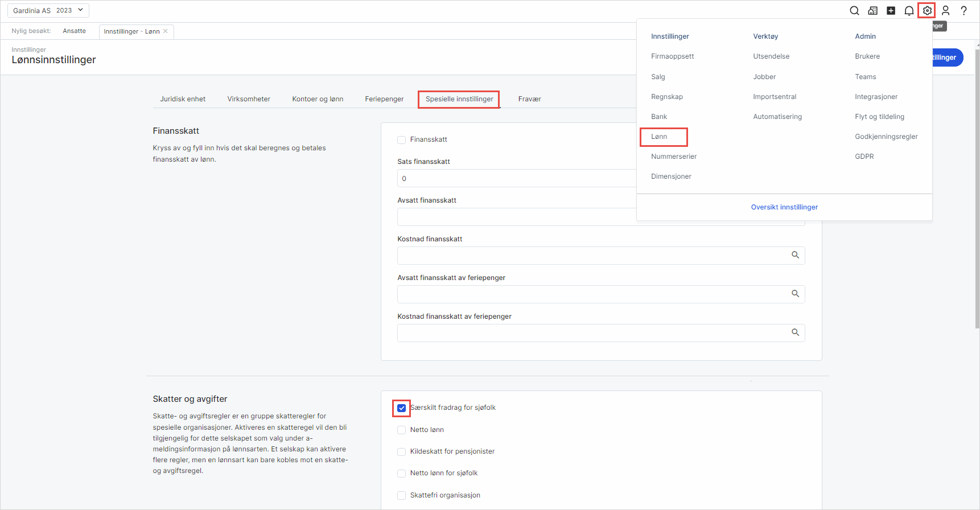The width and height of the screenshot is (980, 510).
Task: Close the Innstillinger - Lønn tab
Action: 166,31
